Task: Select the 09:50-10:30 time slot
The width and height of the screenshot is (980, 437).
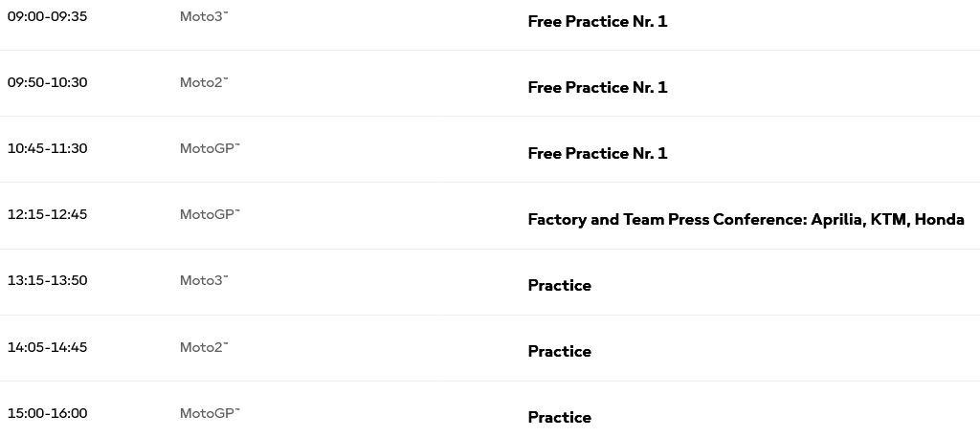Action: click(x=48, y=82)
